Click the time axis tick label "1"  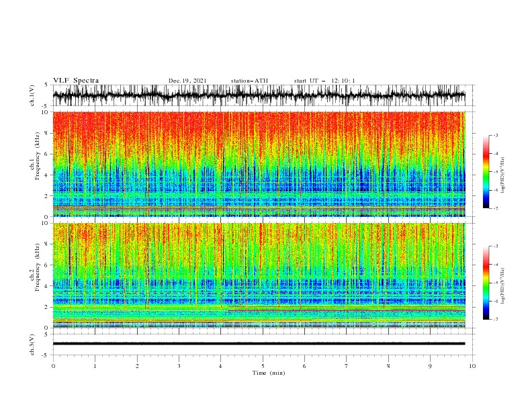pos(95,366)
